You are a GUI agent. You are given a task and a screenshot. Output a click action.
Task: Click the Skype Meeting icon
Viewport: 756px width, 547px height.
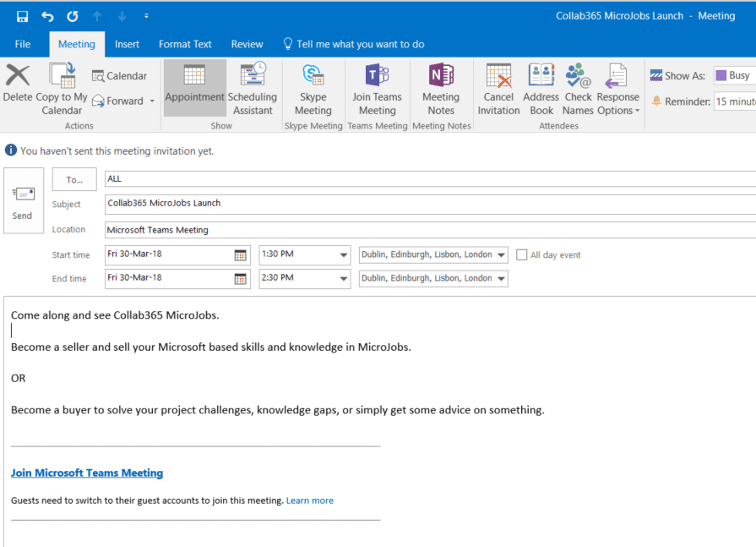pyautogui.click(x=313, y=77)
